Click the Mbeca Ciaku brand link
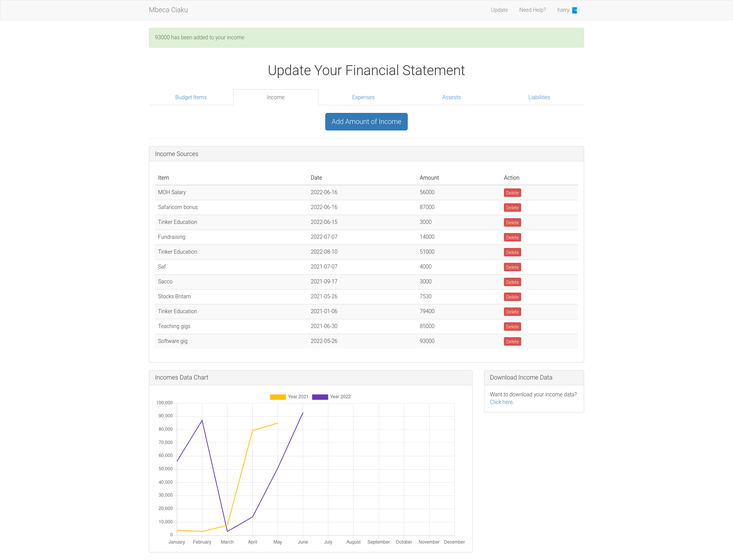Image resolution: width=733 pixels, height=560 pixels. tap(168, 10)
